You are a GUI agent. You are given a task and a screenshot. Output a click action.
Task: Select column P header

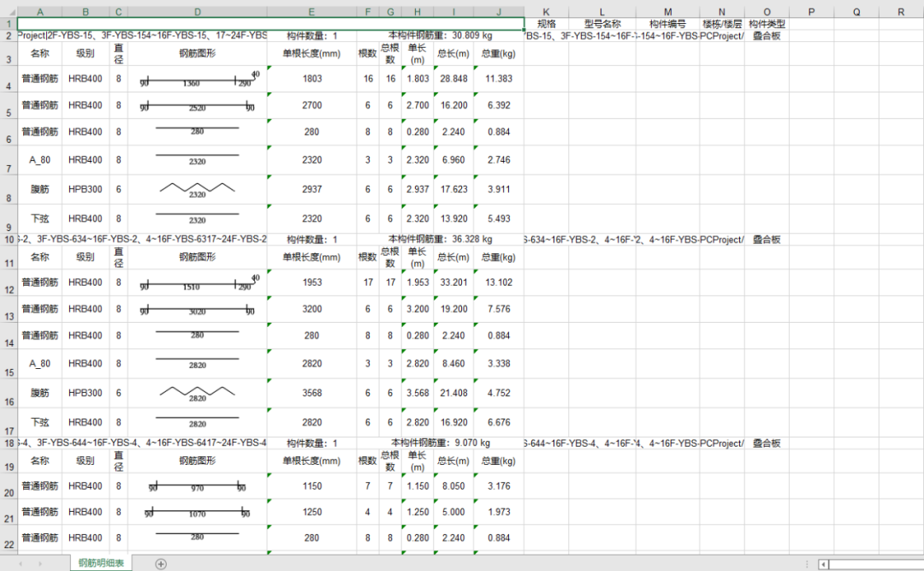click(811, 12)
